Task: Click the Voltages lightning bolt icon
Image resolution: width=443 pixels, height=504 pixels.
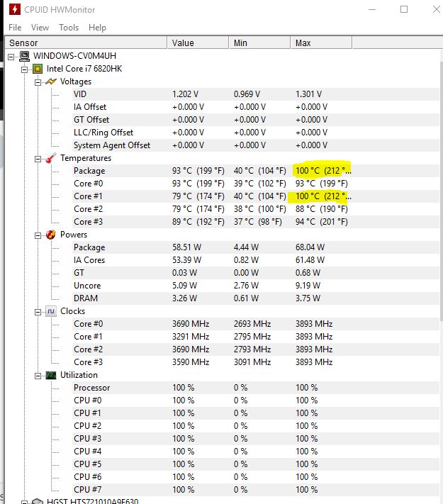Action: [x=51, y=82]
